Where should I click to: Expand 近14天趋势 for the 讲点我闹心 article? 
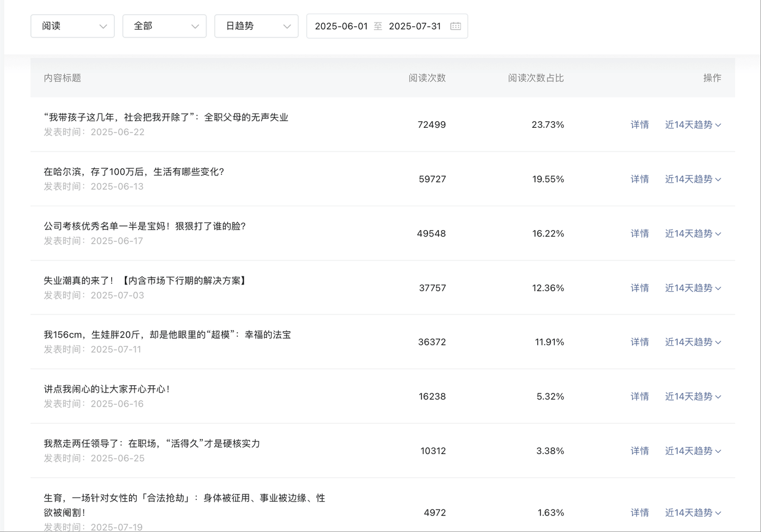(693, 396)
